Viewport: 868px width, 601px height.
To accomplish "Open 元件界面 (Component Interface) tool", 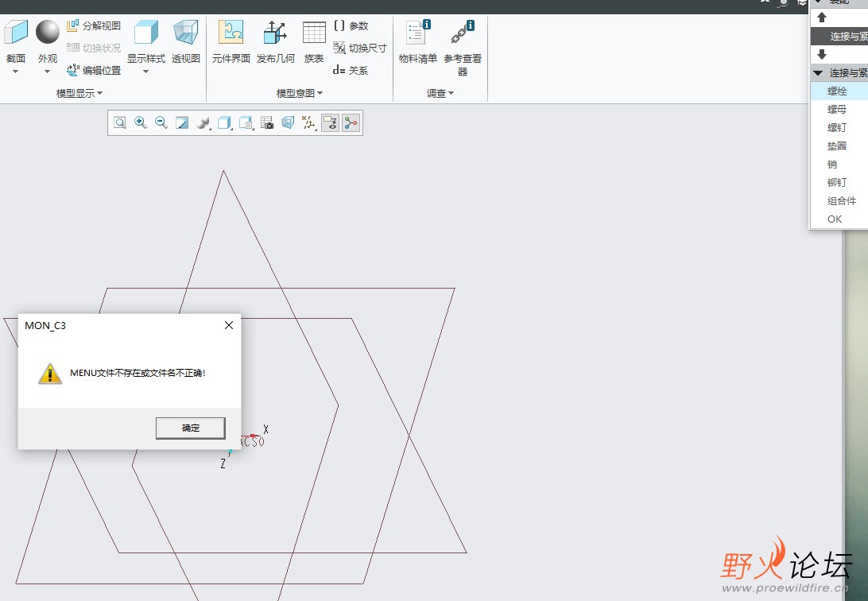I will 231,41.
